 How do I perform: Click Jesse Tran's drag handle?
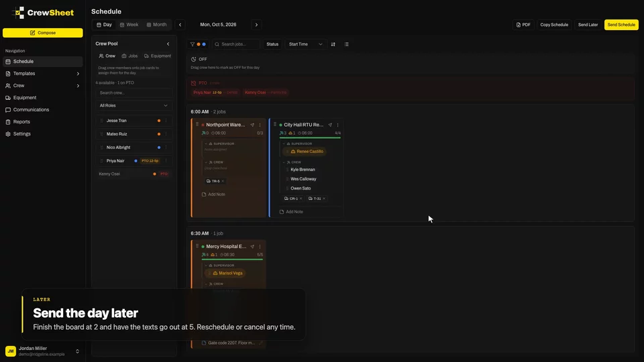101,121
